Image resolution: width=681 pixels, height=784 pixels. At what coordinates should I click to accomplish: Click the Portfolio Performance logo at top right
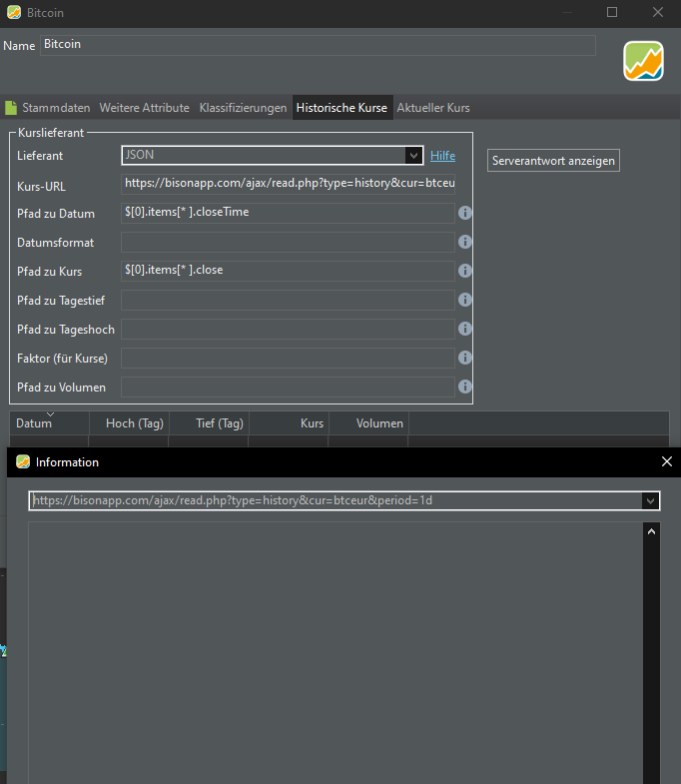(643, 61)
